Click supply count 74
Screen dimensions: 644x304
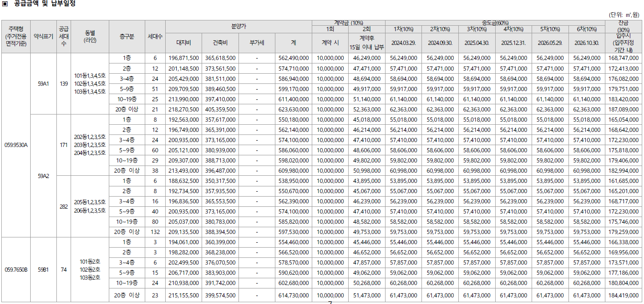click(x=64, y=269)
